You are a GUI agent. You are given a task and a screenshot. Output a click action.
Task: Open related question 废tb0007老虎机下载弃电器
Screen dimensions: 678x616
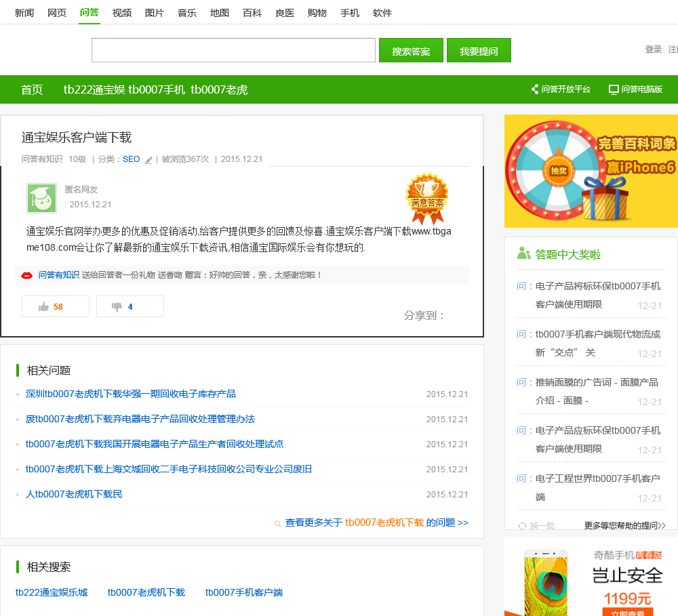pyautogui.click(x=140, y=419)
